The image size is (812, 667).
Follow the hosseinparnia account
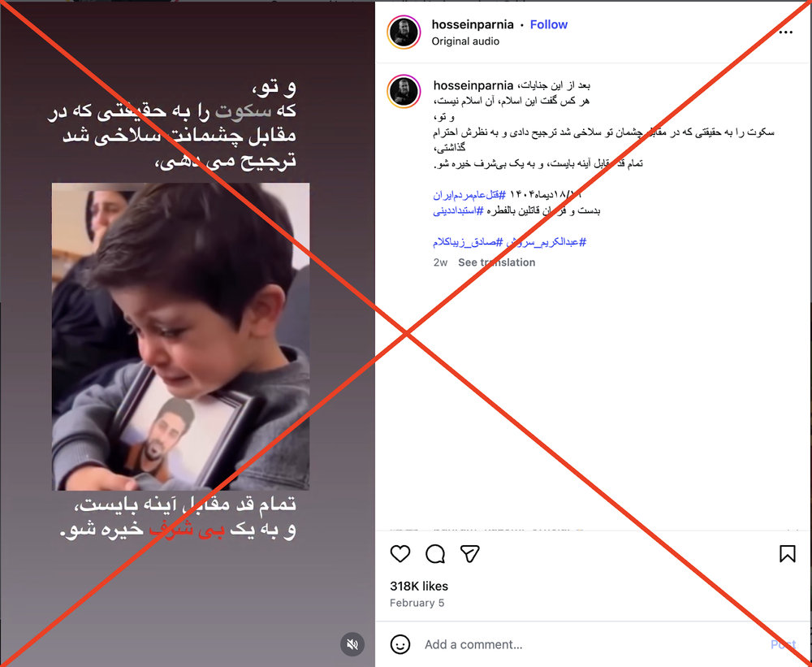(x=548, y=24)
